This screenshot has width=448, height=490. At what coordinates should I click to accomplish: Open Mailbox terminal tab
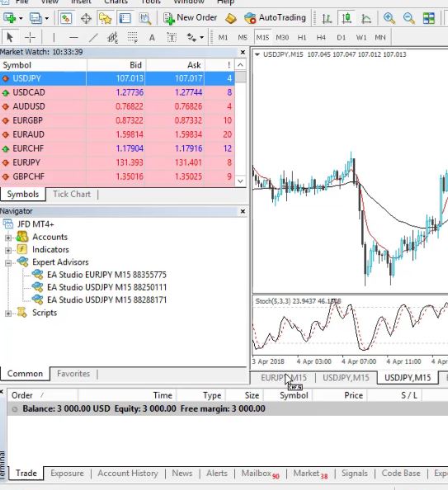(x=260, y=474)
